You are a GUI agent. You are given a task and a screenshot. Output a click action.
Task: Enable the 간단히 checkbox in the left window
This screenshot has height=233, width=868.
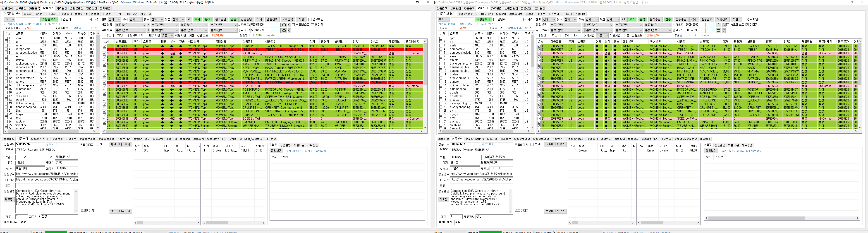[x=60, y=19]
